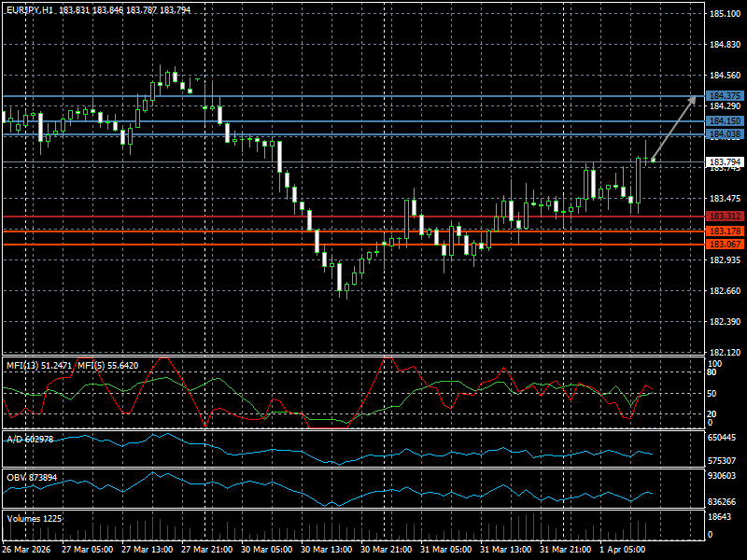
Task: Click the 26 Mar 2026 date label
Action: pyautogui.click(x=27, y=550)
